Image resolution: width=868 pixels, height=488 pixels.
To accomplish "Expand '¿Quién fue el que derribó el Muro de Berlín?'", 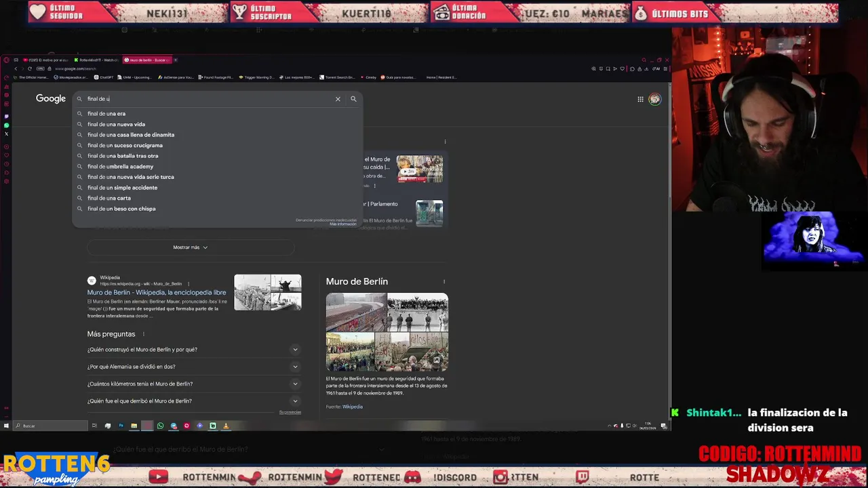I will [x=193, y=401].
